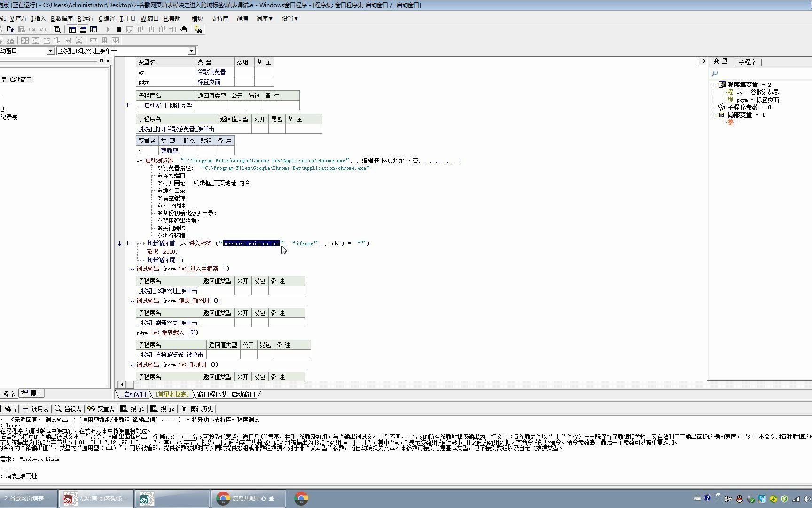812x508 pixels.
Task: Click horizontal scrollbar left arrow in editor
Action: pos(122,384)
